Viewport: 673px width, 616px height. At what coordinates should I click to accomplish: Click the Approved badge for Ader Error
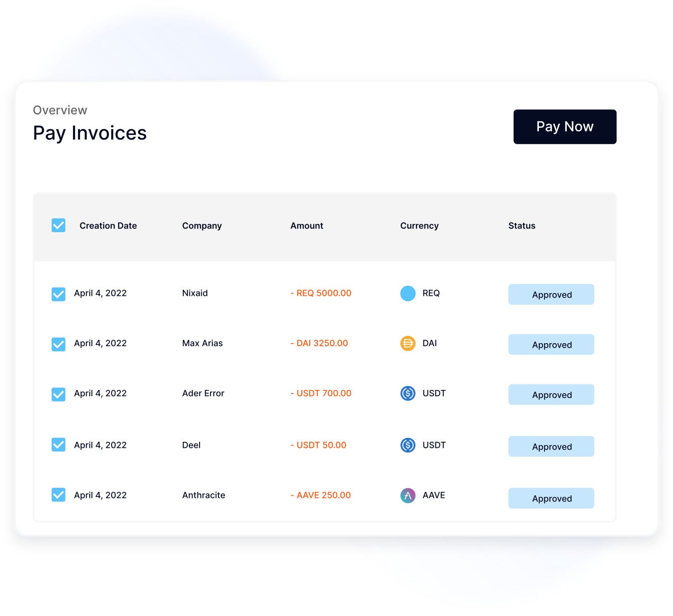click(551, 394)
